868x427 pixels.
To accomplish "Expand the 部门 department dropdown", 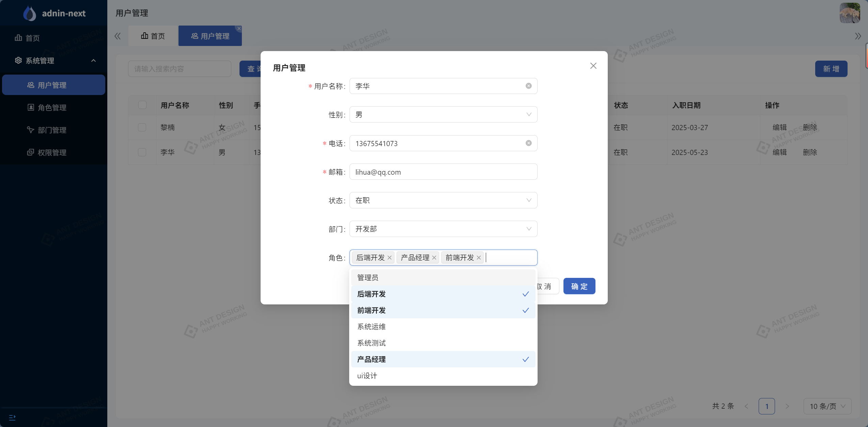I will pos(443,229).
